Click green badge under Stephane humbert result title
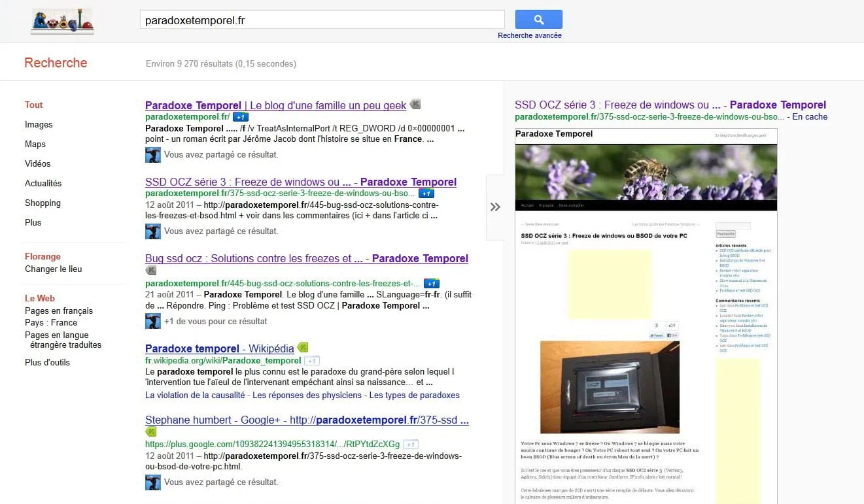Viewport: 864px width, 504px height. pos(151,431)
